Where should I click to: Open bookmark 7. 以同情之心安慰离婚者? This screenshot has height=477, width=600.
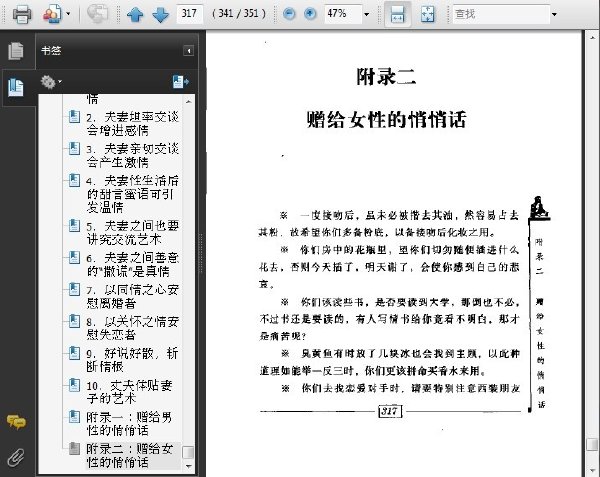132,296
